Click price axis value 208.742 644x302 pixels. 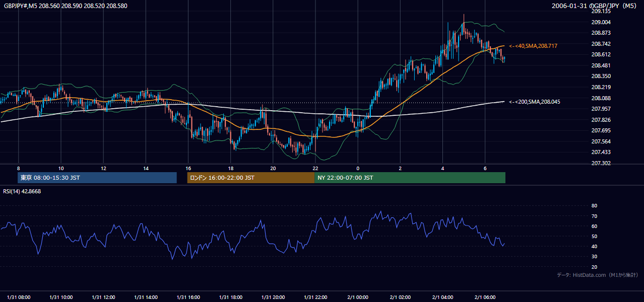point(601,44)
